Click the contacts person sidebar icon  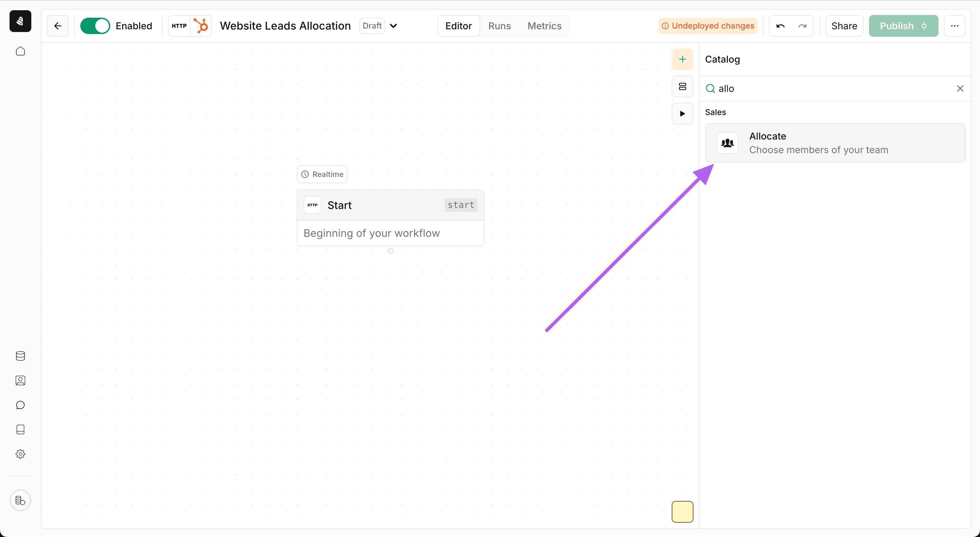point(20,381)
